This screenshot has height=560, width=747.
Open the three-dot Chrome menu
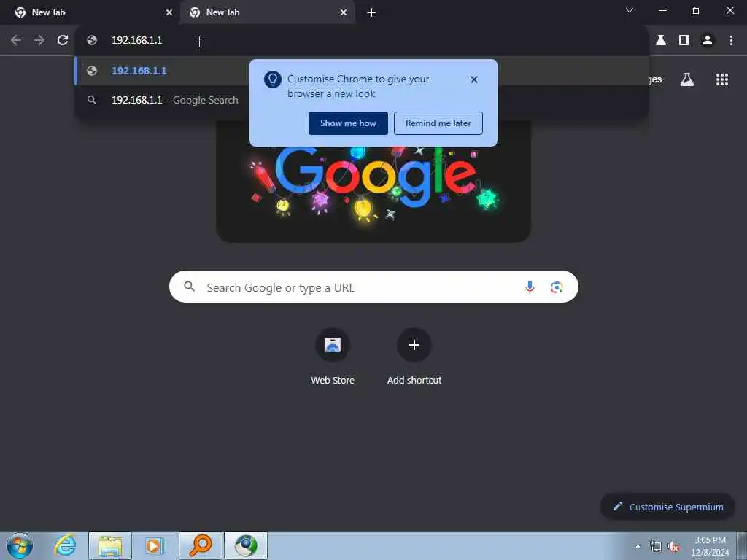731,41
